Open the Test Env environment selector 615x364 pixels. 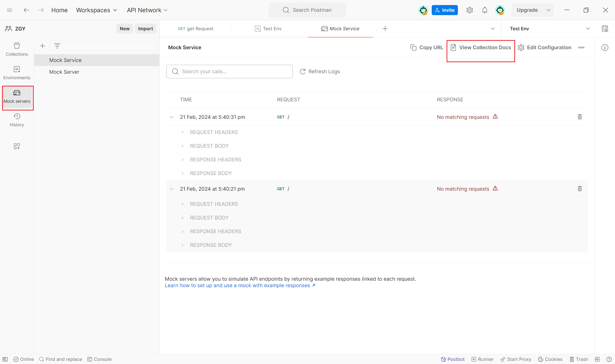(549, 29)
